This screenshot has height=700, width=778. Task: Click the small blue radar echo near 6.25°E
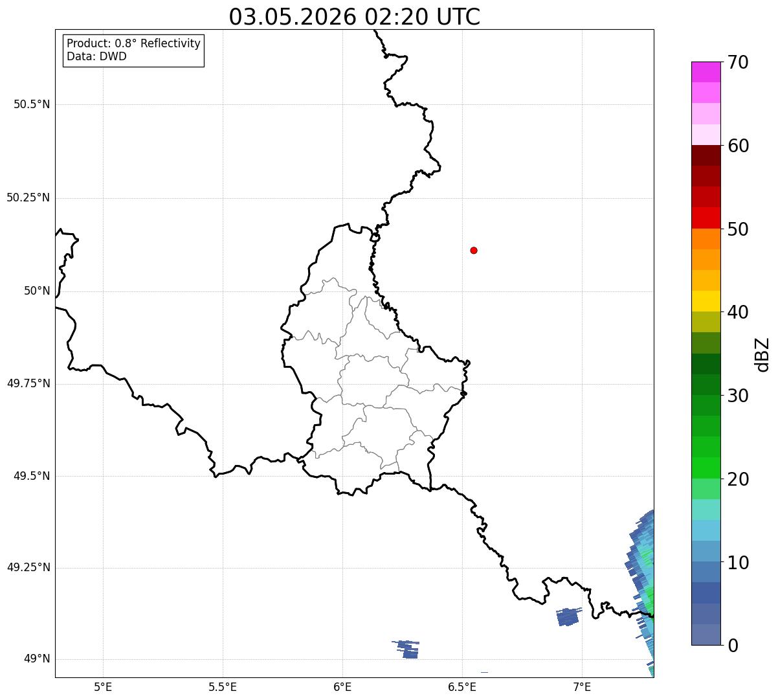pyautogui.click(x=406, y=649)
